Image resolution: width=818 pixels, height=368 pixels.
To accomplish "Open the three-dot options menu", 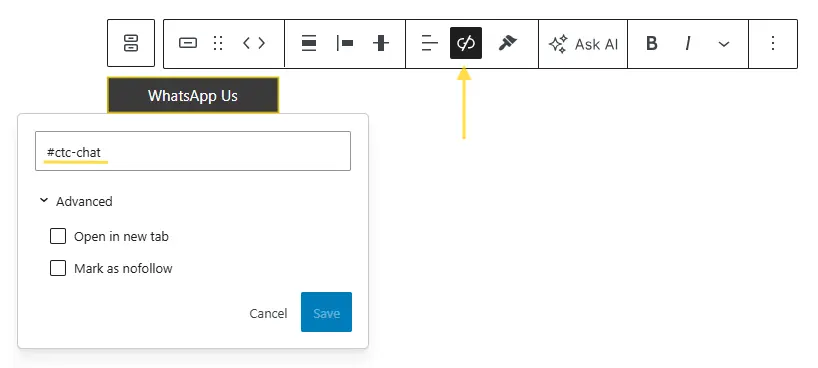I will click(773, 43).
